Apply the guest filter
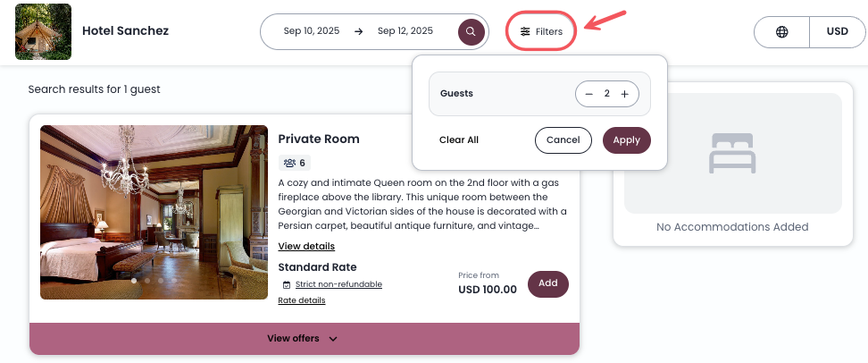 [x=626, y=140]
